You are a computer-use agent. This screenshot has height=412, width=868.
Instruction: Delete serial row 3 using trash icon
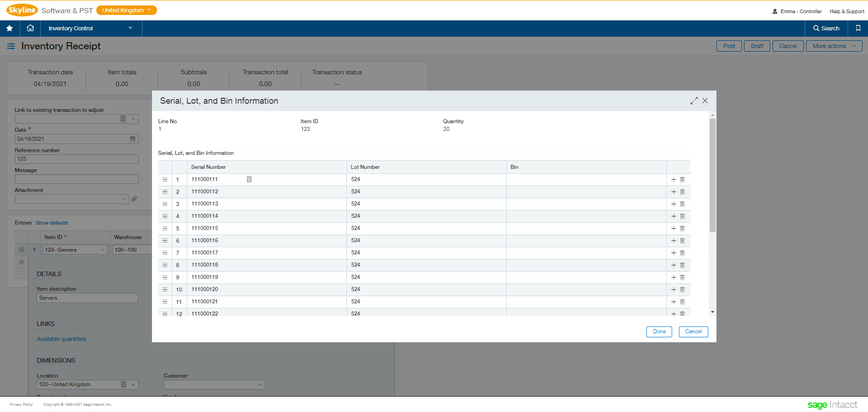coord(682,204)
